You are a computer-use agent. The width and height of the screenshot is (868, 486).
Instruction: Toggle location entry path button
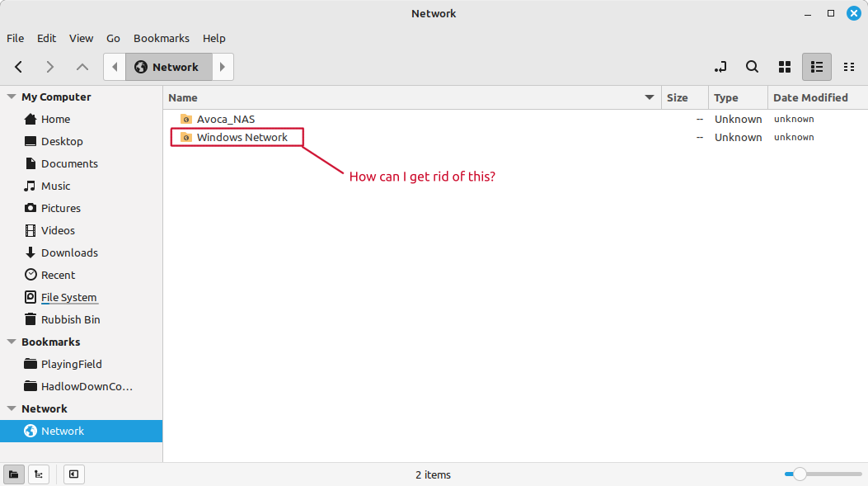(720, 67)
